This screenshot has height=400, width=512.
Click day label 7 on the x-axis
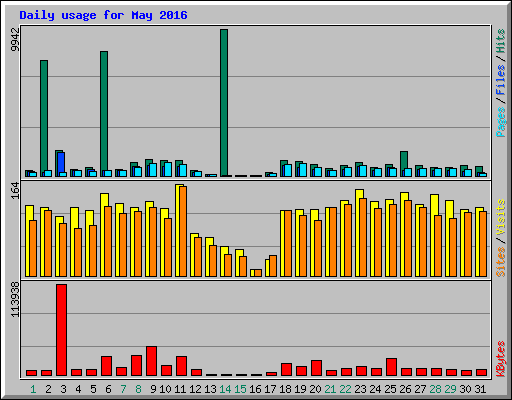pos(123,389)
